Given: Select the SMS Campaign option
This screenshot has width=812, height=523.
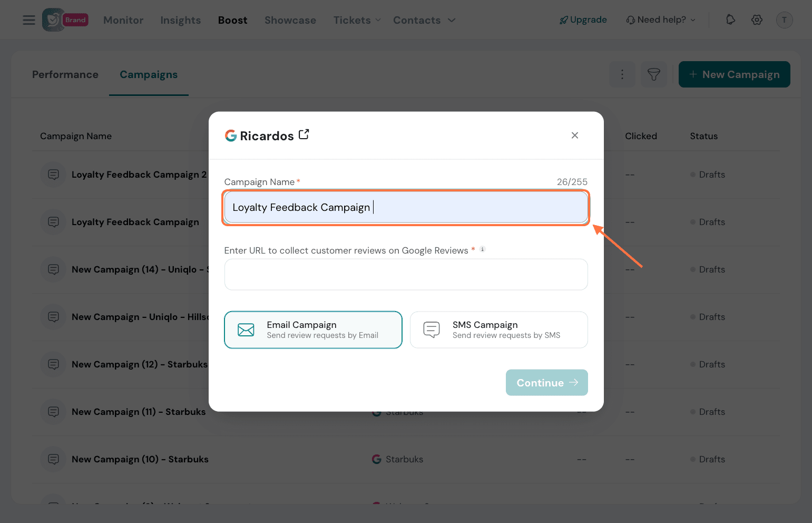Looking at the screenshot, I should 498,330.
